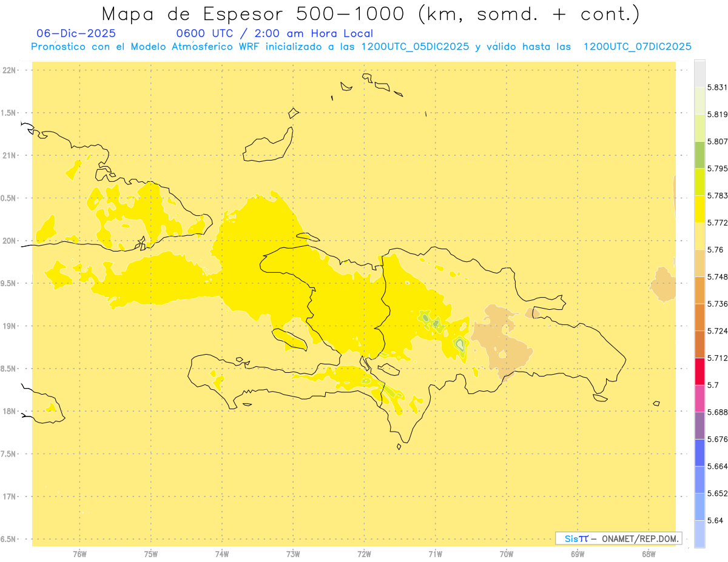Click the '18N' latitude label
This screenshot has height=562, width=728.
click(x=10, y=411)
